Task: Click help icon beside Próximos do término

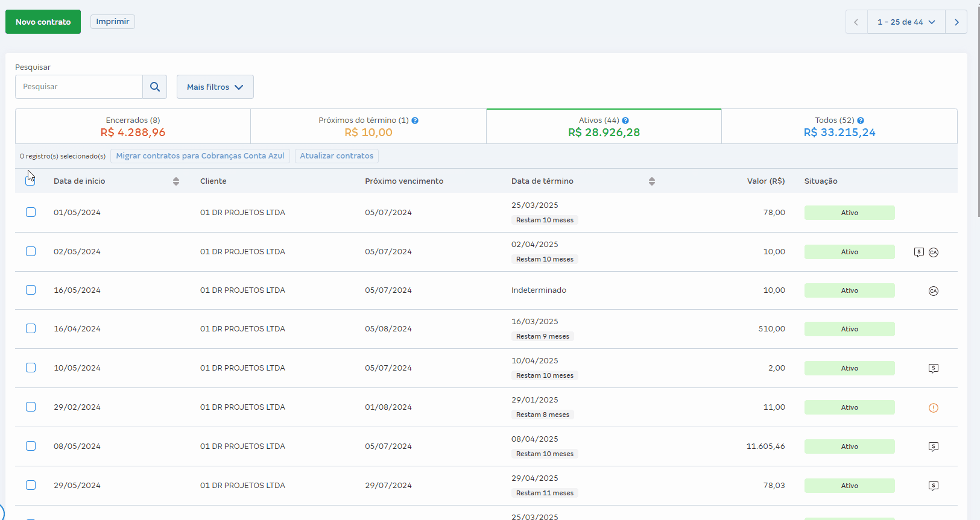Action: pos(415,121)
